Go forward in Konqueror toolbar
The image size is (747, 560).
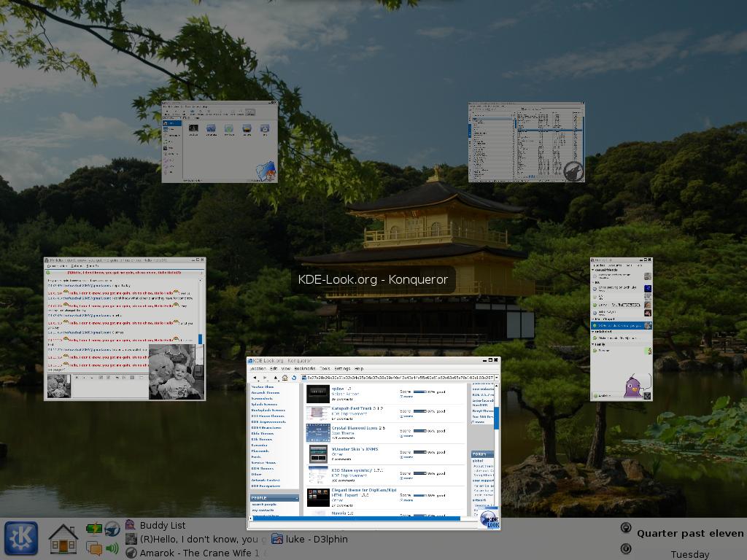click(266, 378)
